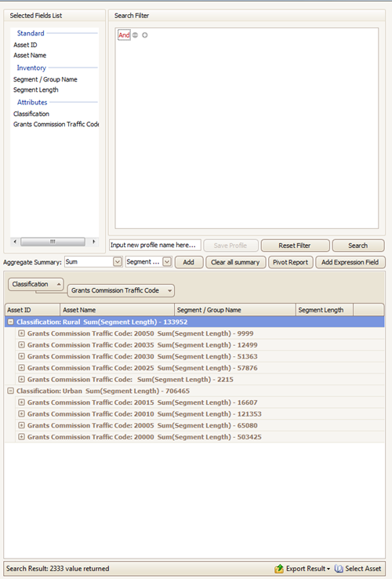This screenshot has width=392, height=579.
Task: Collapse the Classification: Rural group
Action: (x=11, y=322)
